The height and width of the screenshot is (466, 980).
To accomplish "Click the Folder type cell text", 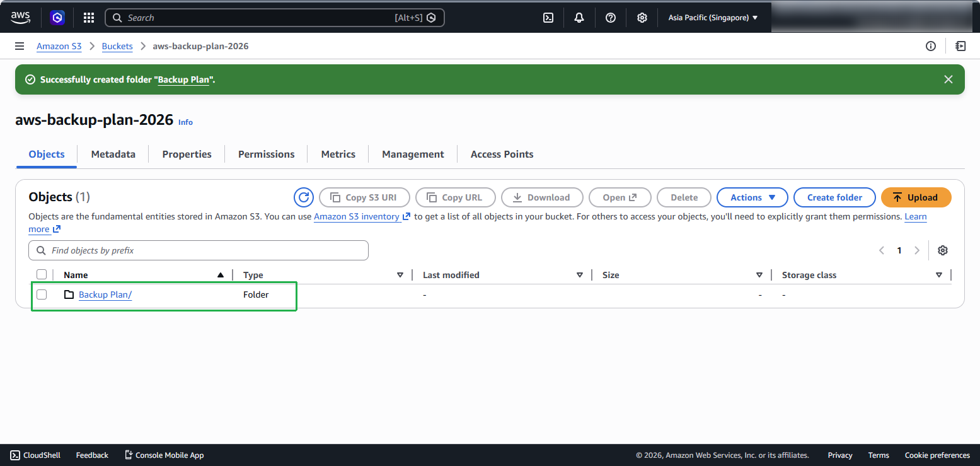I will pos(256,294).
